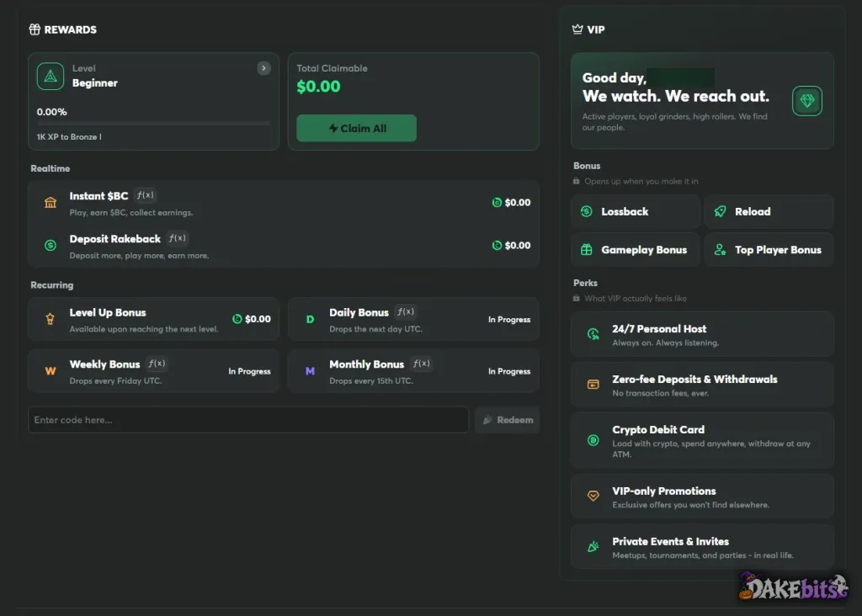The image size is (862, 616).
Task: Click the Gameplay Bonus gift icon
Action: [x=587, y=250]
